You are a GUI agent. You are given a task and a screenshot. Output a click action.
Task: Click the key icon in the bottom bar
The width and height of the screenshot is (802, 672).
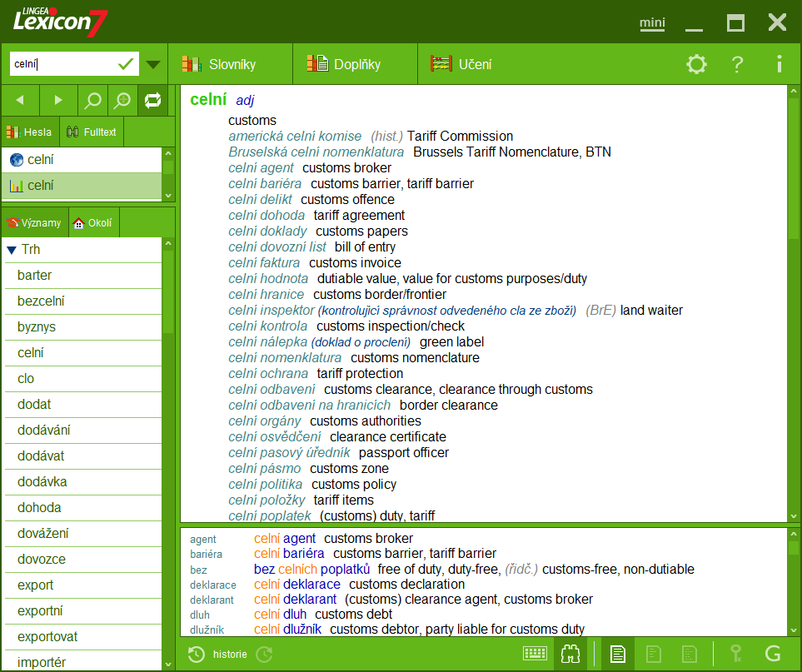736,654
